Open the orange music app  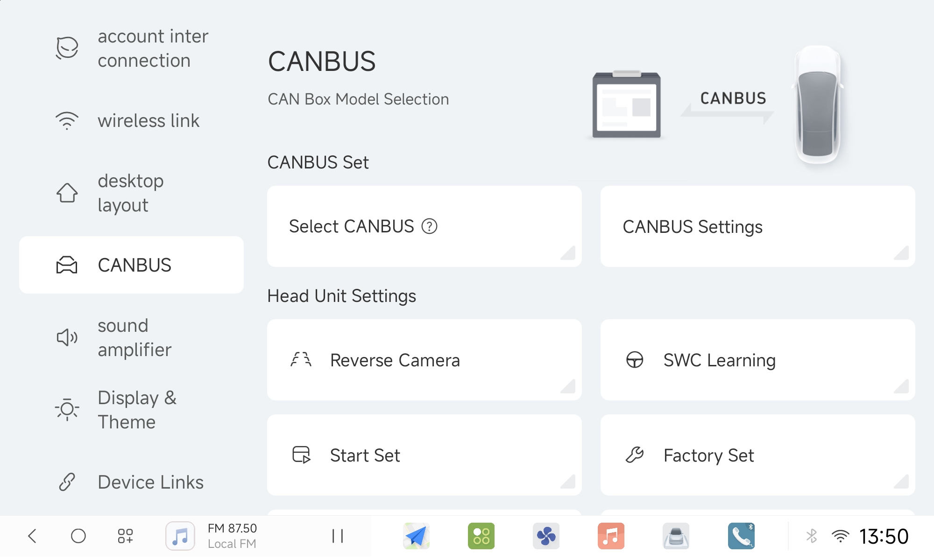point(611,536)
